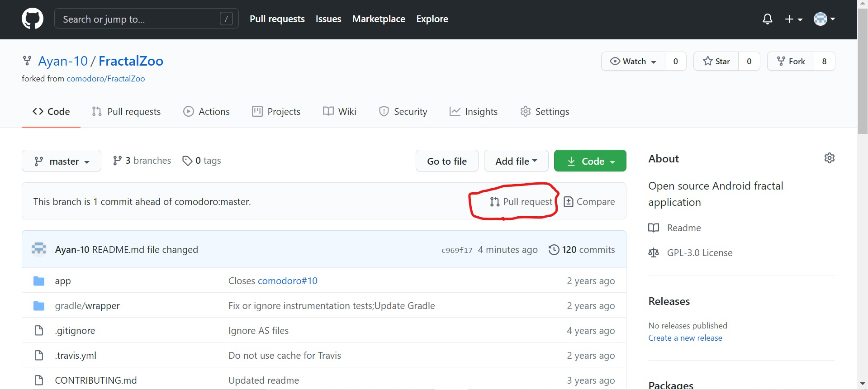Open the CONTRIBUTING.md file name
This screenshot has height=390, width=868.
coord(96,380)
